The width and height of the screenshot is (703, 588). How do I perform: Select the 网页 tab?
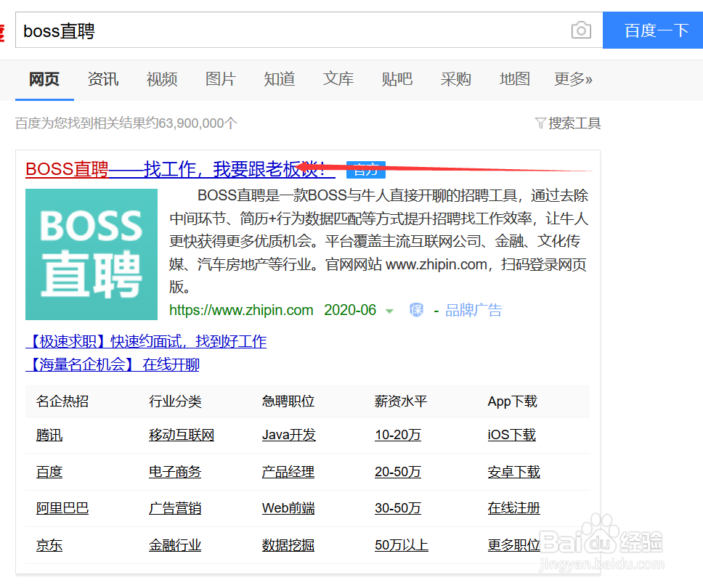(44, 79)
